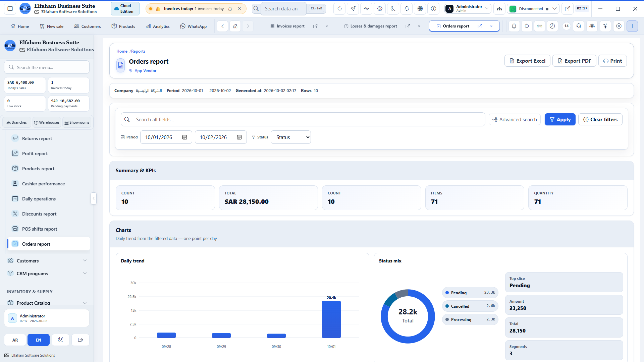Click the Export PDF button
Viewport: 644px width, 362px height.
pos(574,61)
